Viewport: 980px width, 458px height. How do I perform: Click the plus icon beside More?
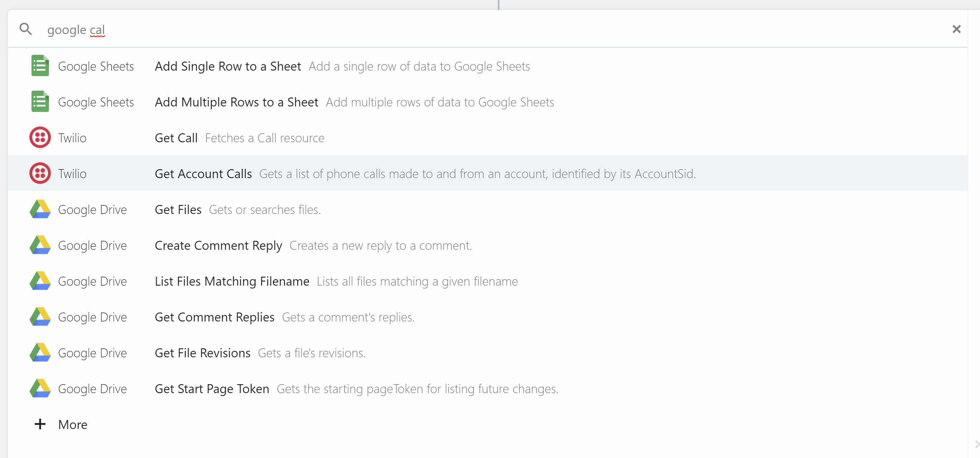pos(40,424)
